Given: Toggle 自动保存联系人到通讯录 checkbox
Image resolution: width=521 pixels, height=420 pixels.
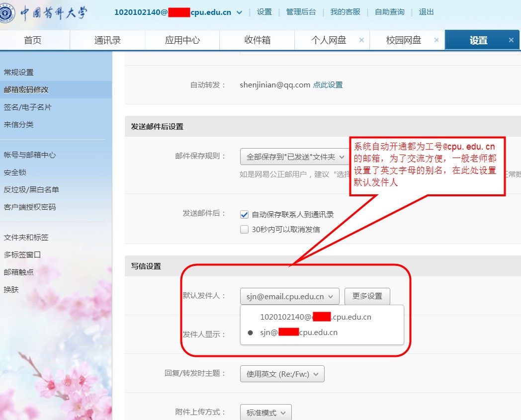Looking at the screenshot, I should 244,215.
